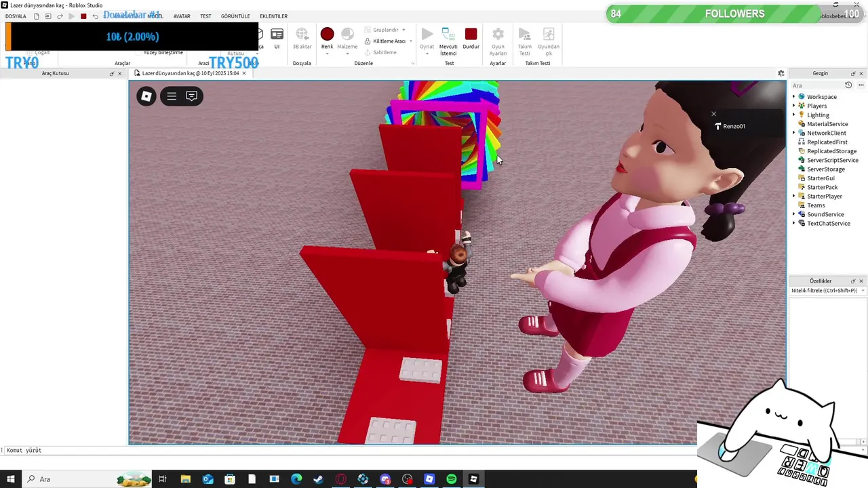Open the in-game chat icon
Screen dimensions: 868x488
click(x=192, y=96)
